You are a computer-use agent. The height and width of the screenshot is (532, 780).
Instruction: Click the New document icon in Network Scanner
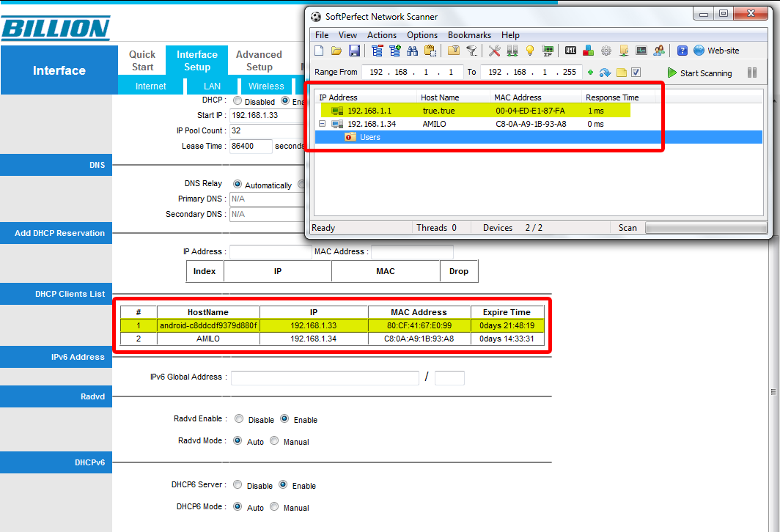point(320,51)
